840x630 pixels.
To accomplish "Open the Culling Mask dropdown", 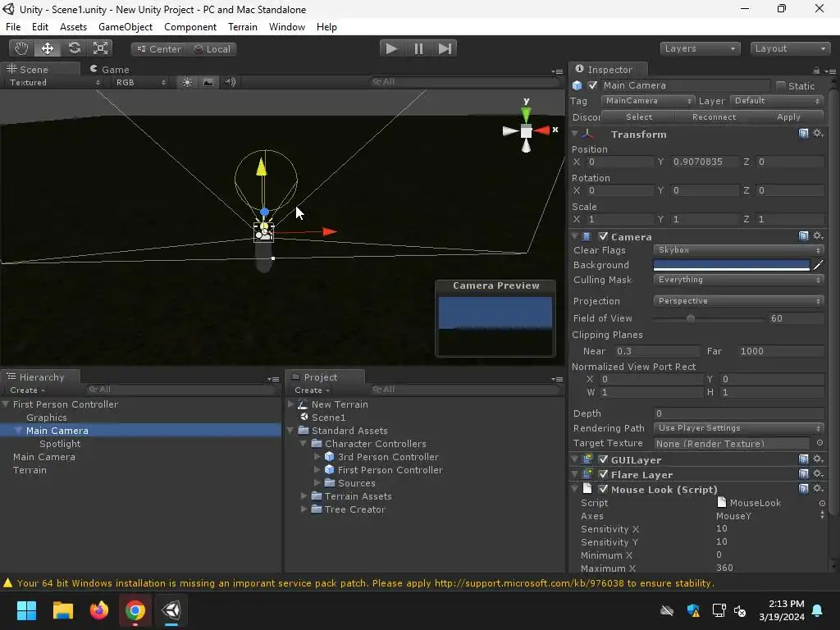I will [737, 280].
